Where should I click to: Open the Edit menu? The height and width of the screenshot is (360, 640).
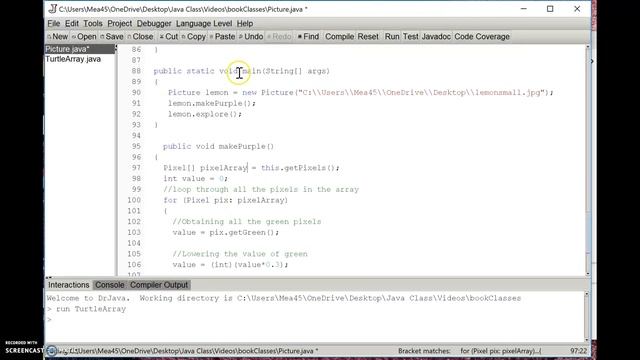pyautogui.click(x=71, y=24)
